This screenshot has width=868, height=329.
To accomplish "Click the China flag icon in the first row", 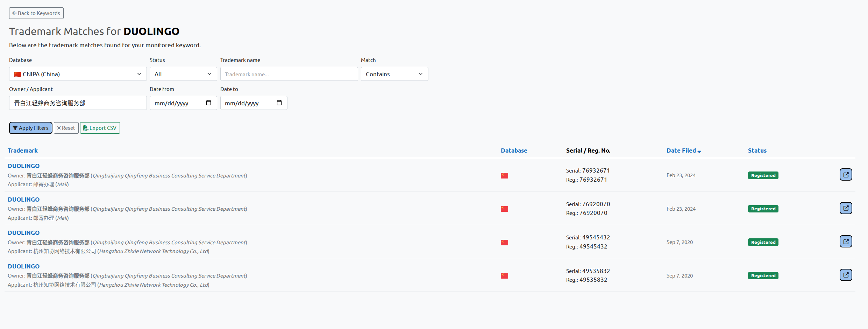I will coord(504,175).
